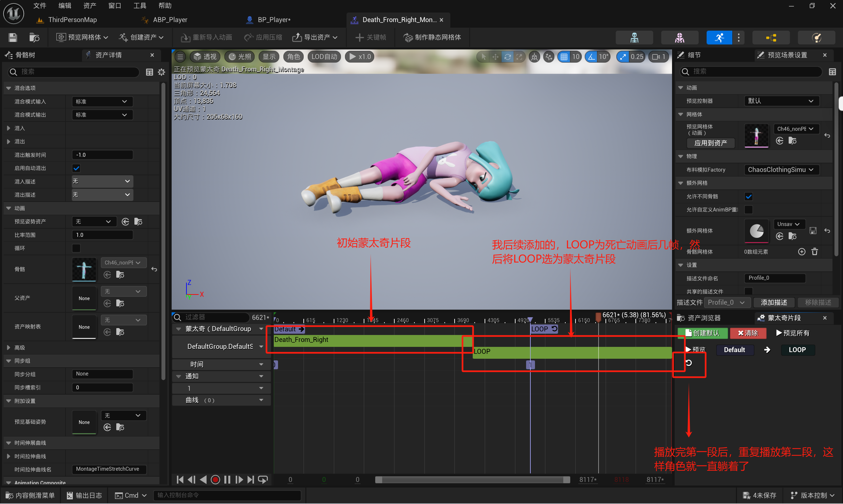This screenshot has width=843, height=504.
Task: Step to the next frame
Action: click(x=239, y=480)
